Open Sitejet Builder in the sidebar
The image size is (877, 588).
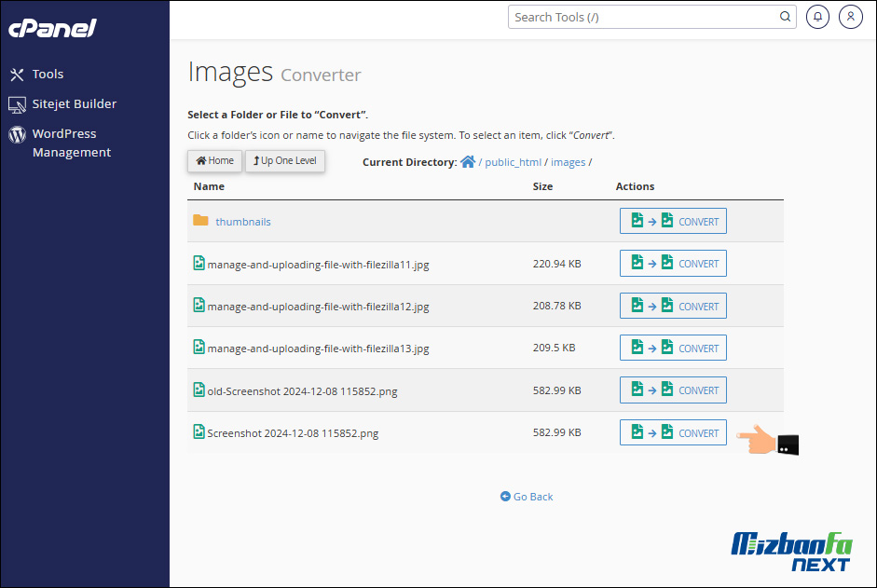point(75,103)
